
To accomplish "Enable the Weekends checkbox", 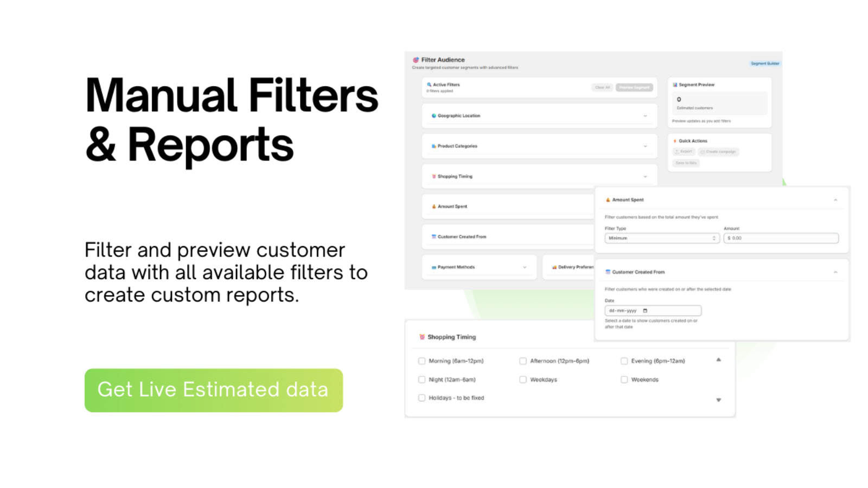I will [624, 380].
